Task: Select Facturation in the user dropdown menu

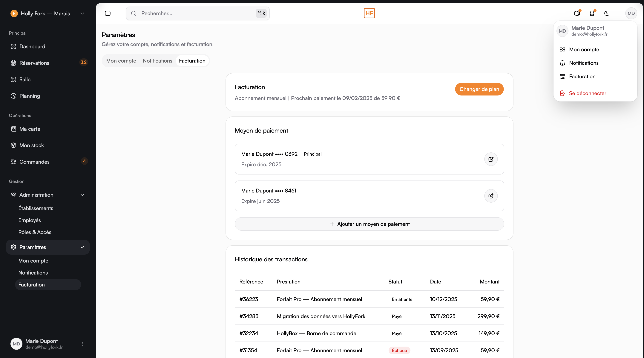Action: click(582, 76)
